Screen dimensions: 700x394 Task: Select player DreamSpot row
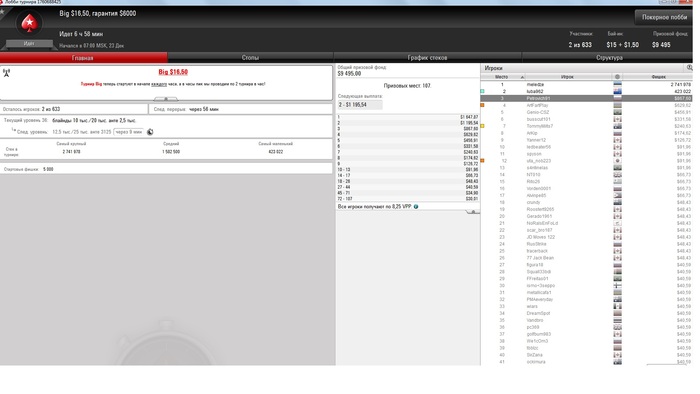click(x=586, y=313)
